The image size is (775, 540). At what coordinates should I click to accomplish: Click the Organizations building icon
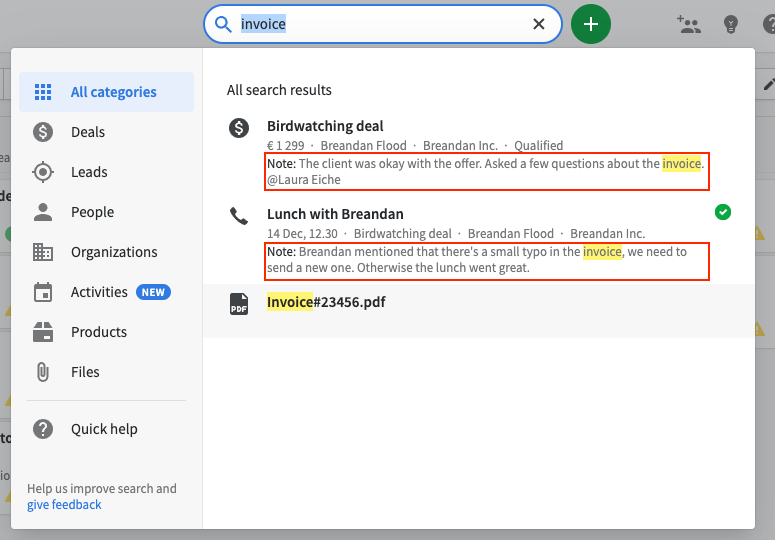(43, 252)
